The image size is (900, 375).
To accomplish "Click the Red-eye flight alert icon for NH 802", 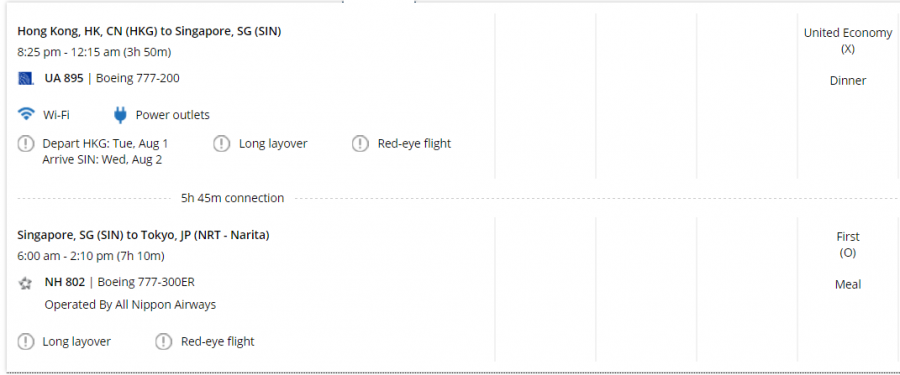I will [x=164, y=342].
